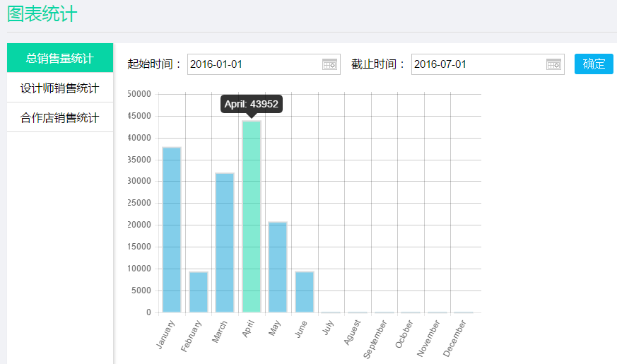Click the November x-axis label
617x364 pixels.
coord(428,338)
